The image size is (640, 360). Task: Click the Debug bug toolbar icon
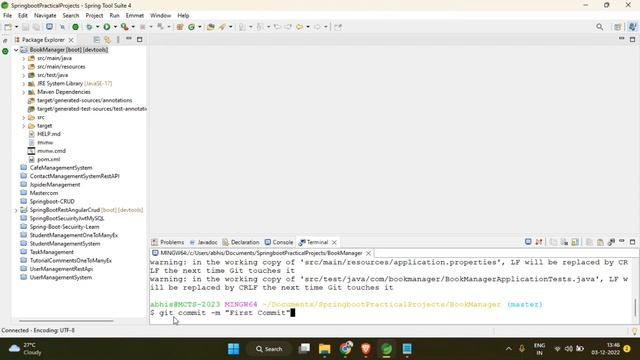pyautogui.click(x=89, y=27)
